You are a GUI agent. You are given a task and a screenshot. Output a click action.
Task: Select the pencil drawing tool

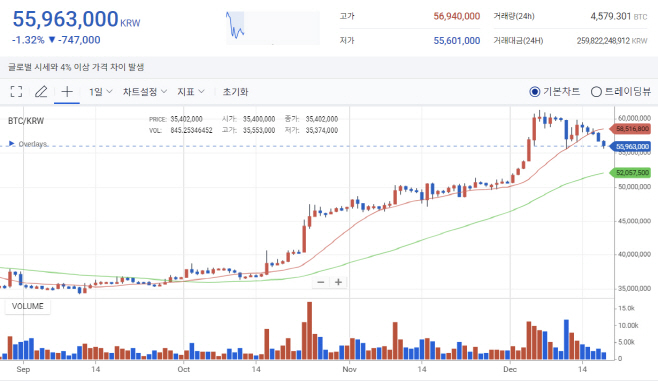pos(41,91)
